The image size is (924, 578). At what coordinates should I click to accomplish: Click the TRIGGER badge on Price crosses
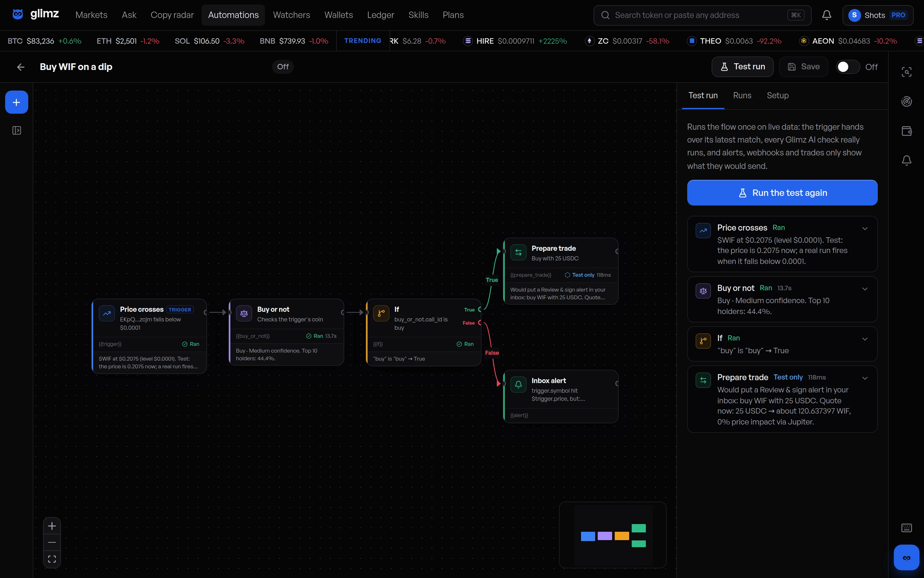click(180, 310)
